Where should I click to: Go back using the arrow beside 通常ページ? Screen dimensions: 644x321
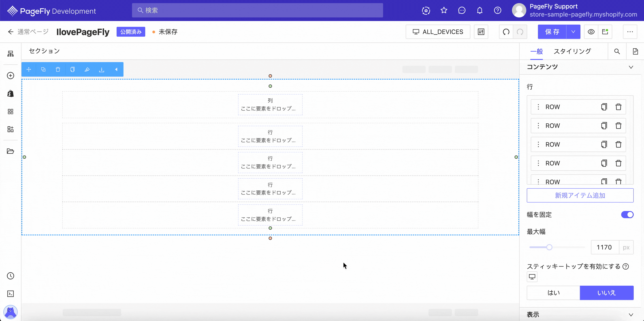pos(11,32)
